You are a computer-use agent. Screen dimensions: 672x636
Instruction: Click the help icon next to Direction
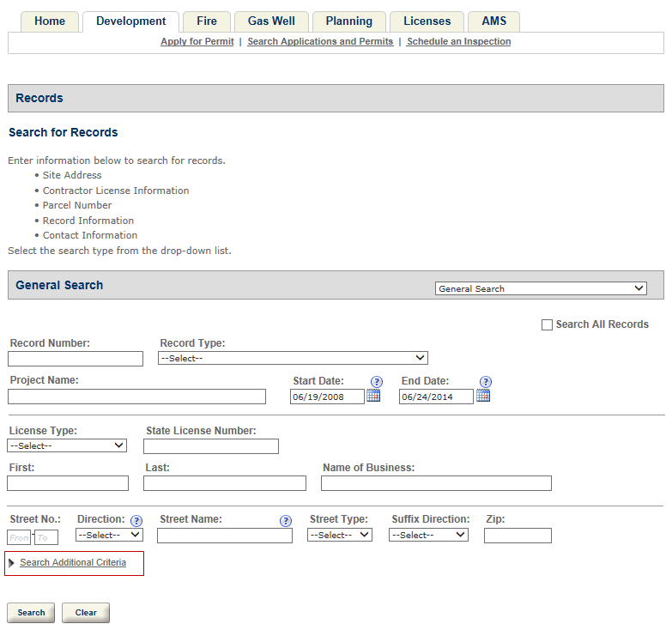pyautogui.click(x=136, y=520)
